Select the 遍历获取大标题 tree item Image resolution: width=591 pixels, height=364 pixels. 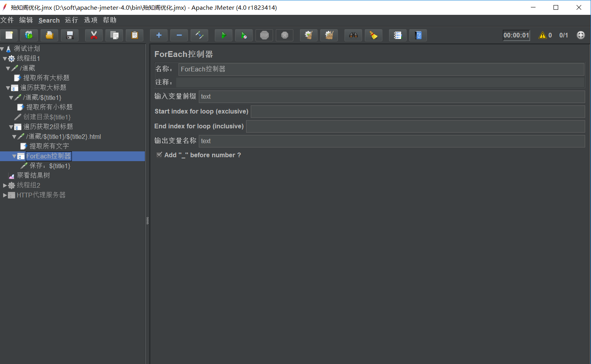(x=43, y=88)
